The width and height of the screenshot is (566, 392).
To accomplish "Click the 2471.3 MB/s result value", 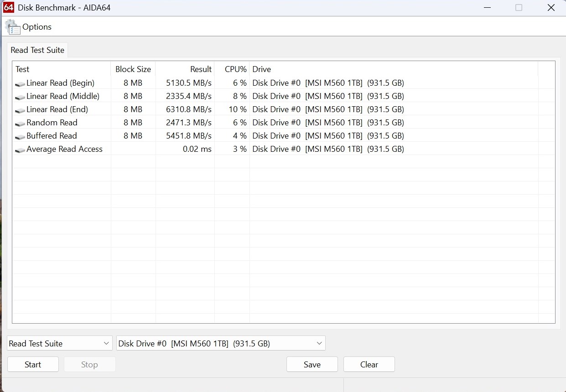I will (x=189, y=123).
